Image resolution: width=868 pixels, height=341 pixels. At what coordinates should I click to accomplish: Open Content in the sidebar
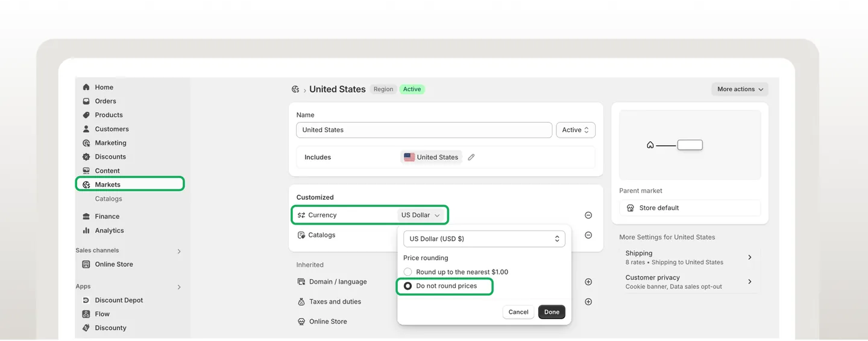(x=107, y=171)
